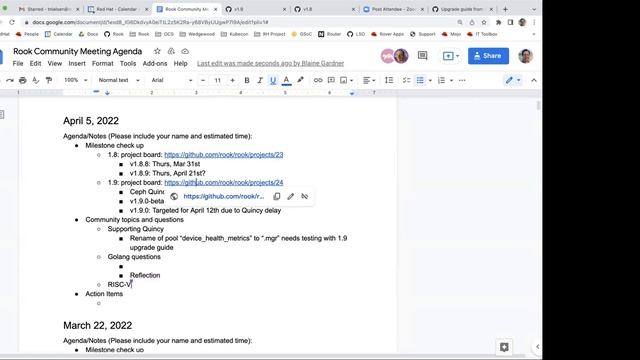This screenshot has height=360, width=640.
Task: Open your Google account avatar
Action: [x=526, y=56]
